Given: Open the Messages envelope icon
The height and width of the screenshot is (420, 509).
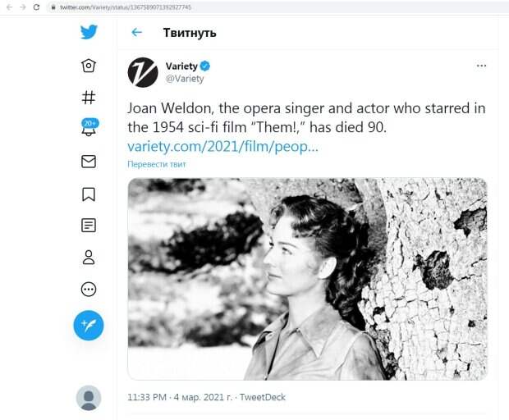Looking at the screenshot, I should point(89,162).
